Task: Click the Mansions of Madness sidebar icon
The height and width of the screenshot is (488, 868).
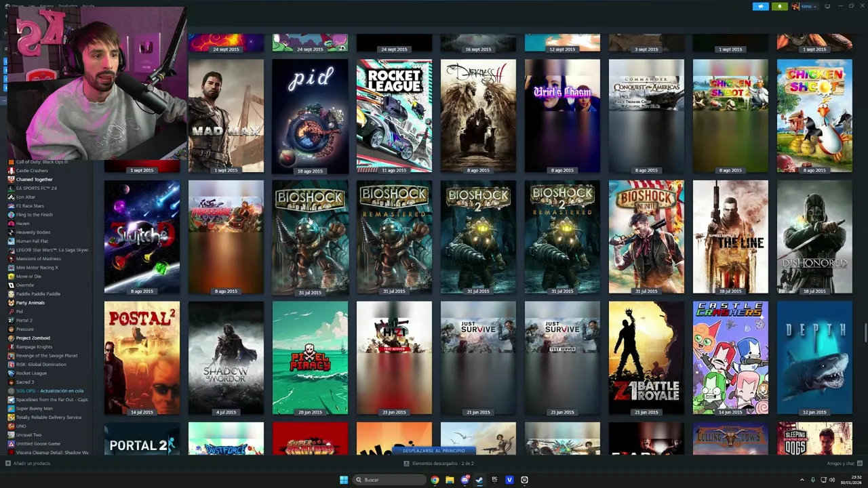Action: click(x=11, y=259)
